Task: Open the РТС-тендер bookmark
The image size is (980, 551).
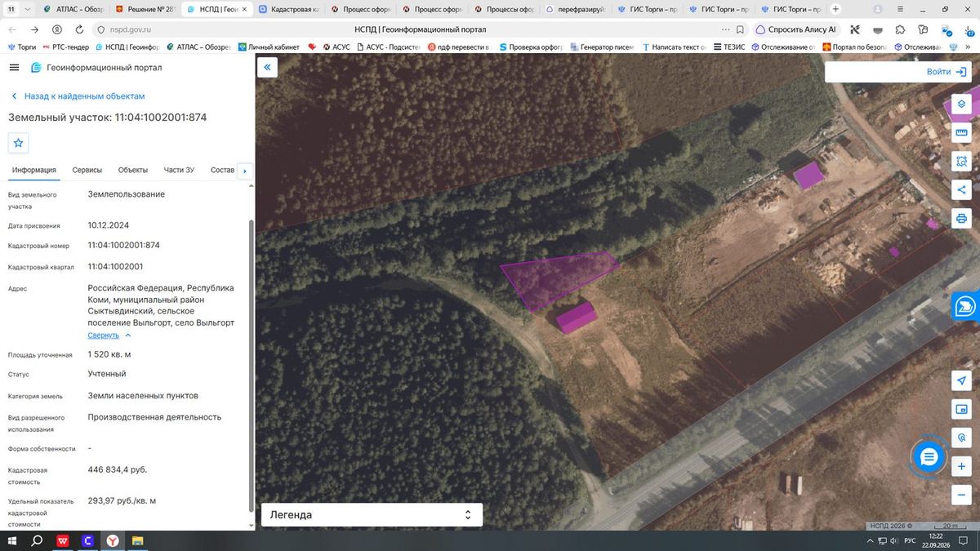Action: [65, 47]
